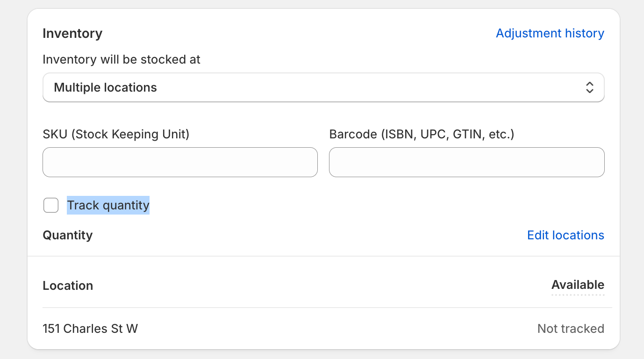Open the Adjustment history link

pos(550,34)
